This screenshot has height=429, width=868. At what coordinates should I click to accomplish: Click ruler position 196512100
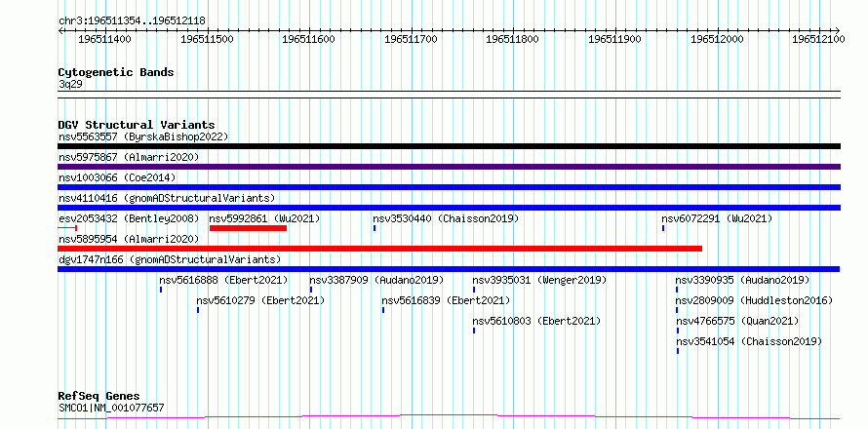pyautogui.click(x=818, y=39)
